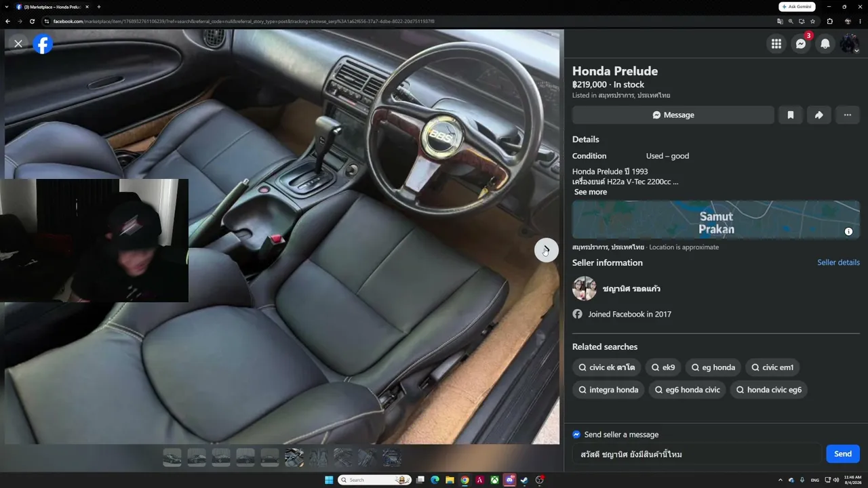Close the listing photo viewer
This screenshot has height=488, width=868.
(18, 43)
